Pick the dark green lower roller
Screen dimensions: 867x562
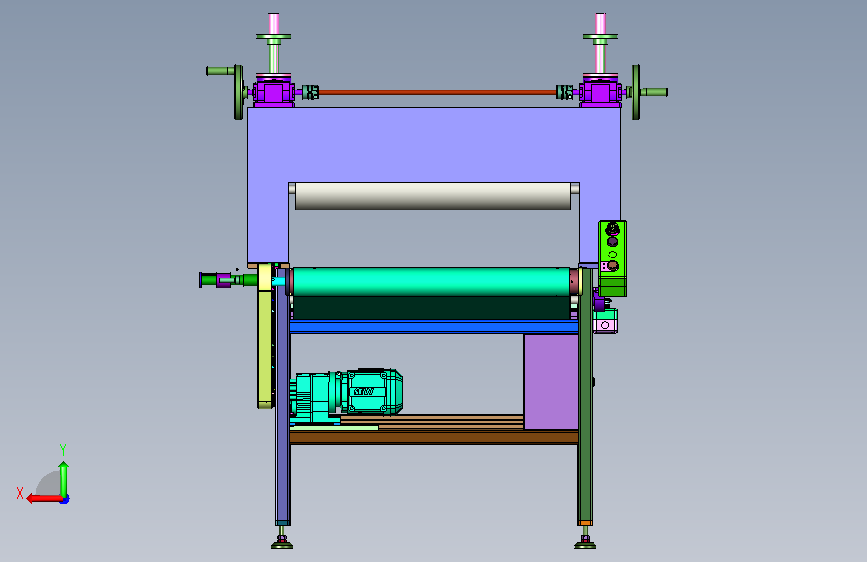431,308
